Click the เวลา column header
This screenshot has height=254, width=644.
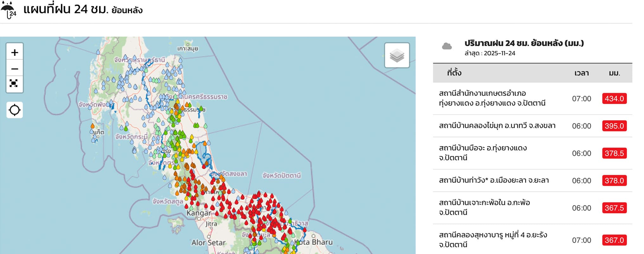click(581, 73)
